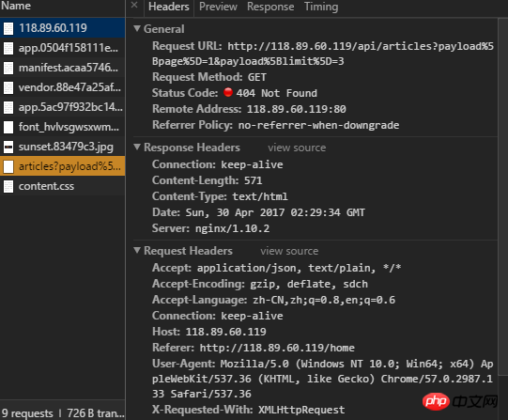Click the font_hvlvsgwsxwm file icon
508x420 pixels.
[8, 128]
